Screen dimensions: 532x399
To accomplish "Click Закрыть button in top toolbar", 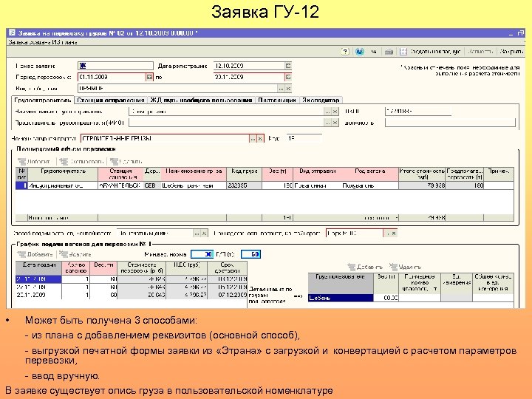I will pos(511,52).
